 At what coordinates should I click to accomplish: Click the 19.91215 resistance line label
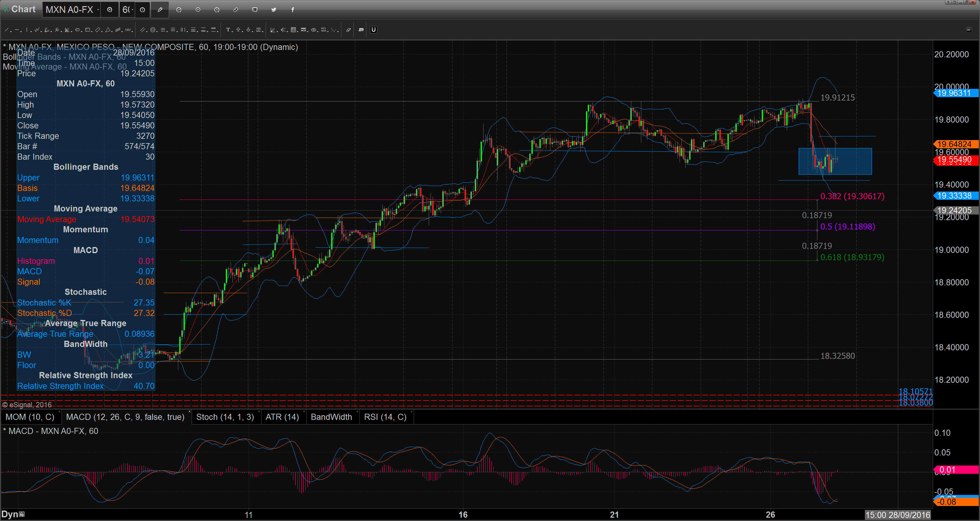837,97
